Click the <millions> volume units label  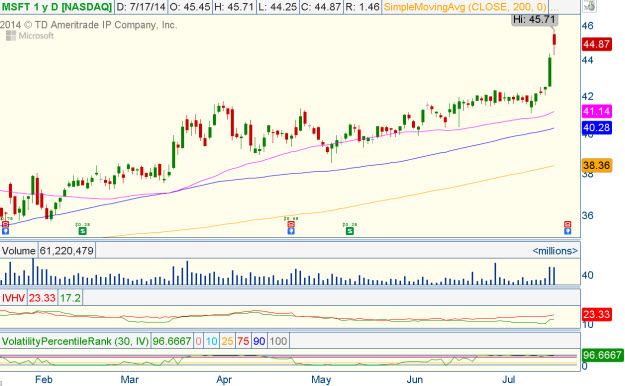[555, 251]
